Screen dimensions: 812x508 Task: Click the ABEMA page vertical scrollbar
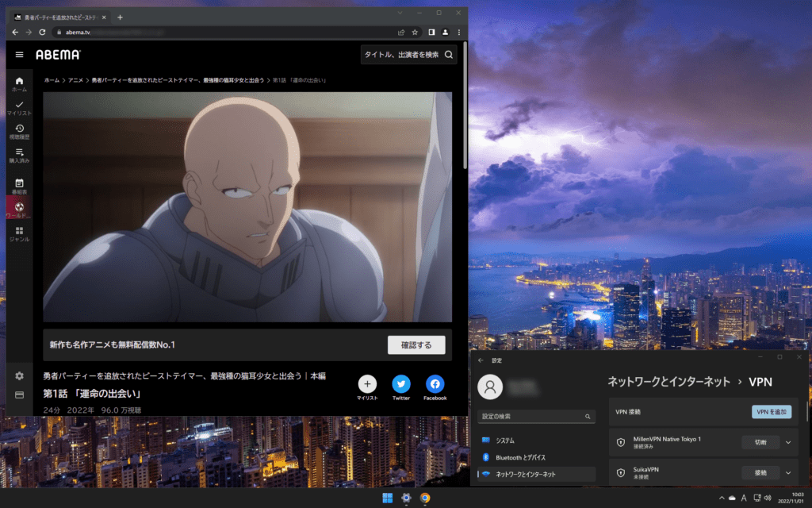(465, 106)
